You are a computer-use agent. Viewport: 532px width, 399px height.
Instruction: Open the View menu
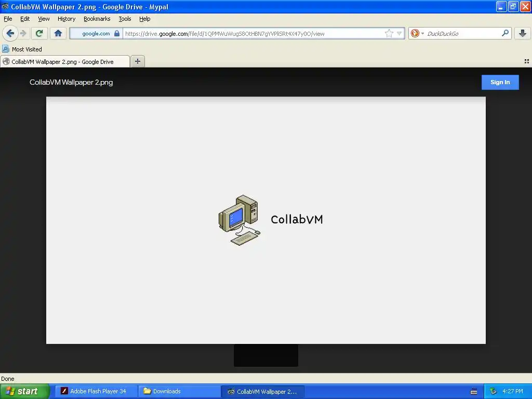click(44, 19)
